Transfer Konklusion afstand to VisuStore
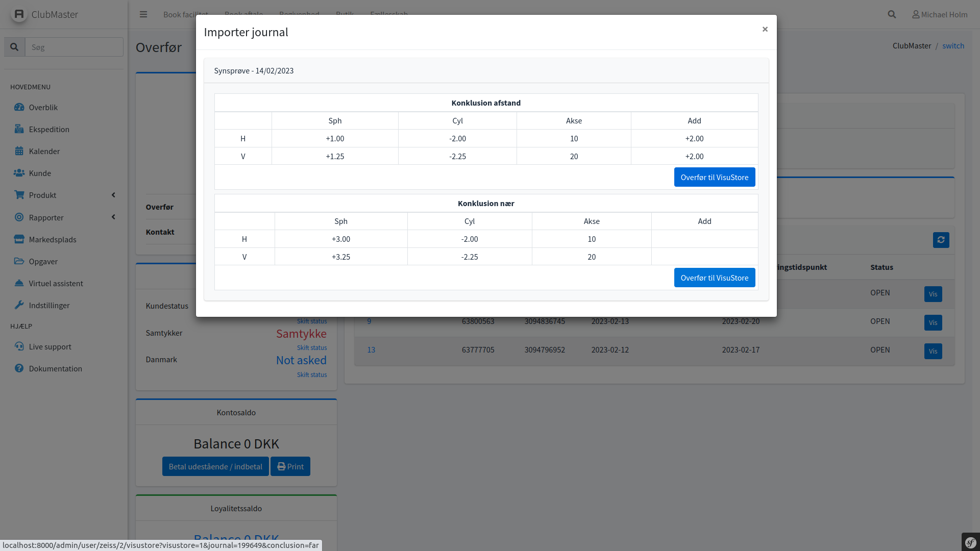980x551 pixels. pos(714,177)
